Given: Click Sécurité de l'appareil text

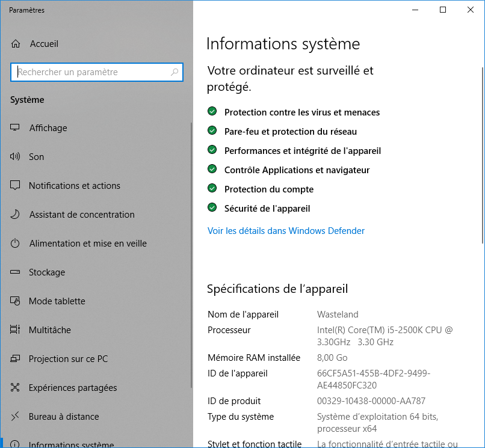Looking at the screenshot, I should (267, 209).
